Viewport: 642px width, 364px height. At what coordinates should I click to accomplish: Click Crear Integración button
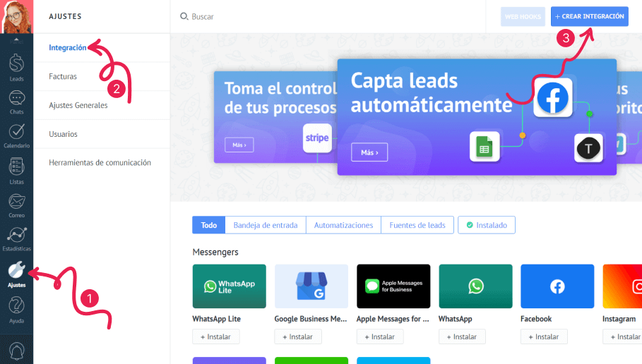pos(590,16)
